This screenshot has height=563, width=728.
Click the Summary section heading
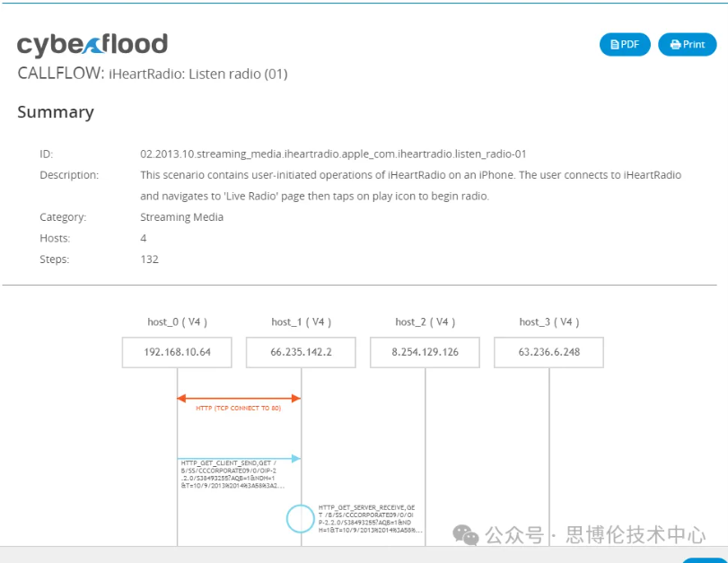tap(56, 112)
